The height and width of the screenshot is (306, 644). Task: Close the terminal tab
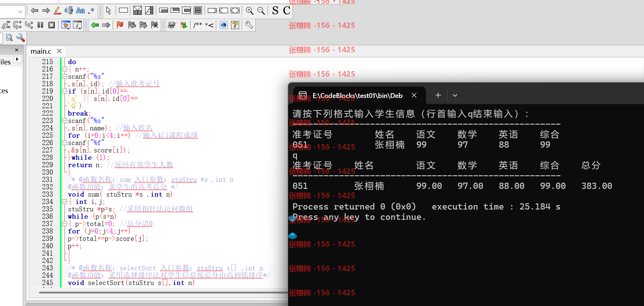point(414,95)
